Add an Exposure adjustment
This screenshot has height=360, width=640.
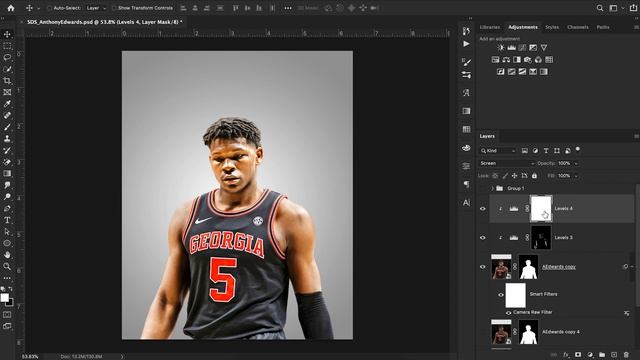(x=533, y=48)
